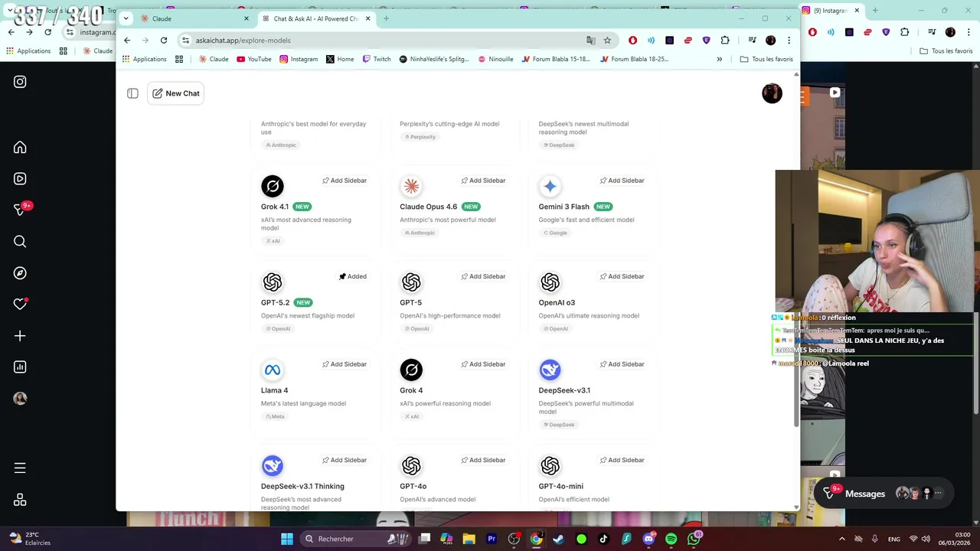Click the GPT-4o OpenAI logo

tap(411, 466)
